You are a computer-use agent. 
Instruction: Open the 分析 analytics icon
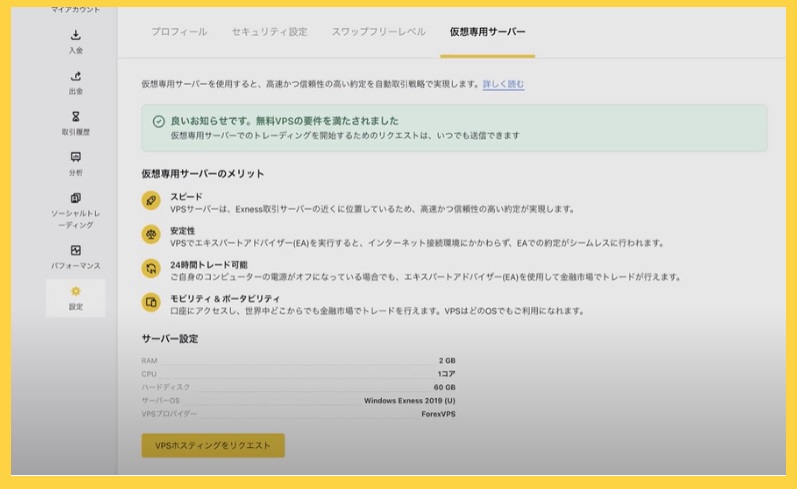pos(76,157)
